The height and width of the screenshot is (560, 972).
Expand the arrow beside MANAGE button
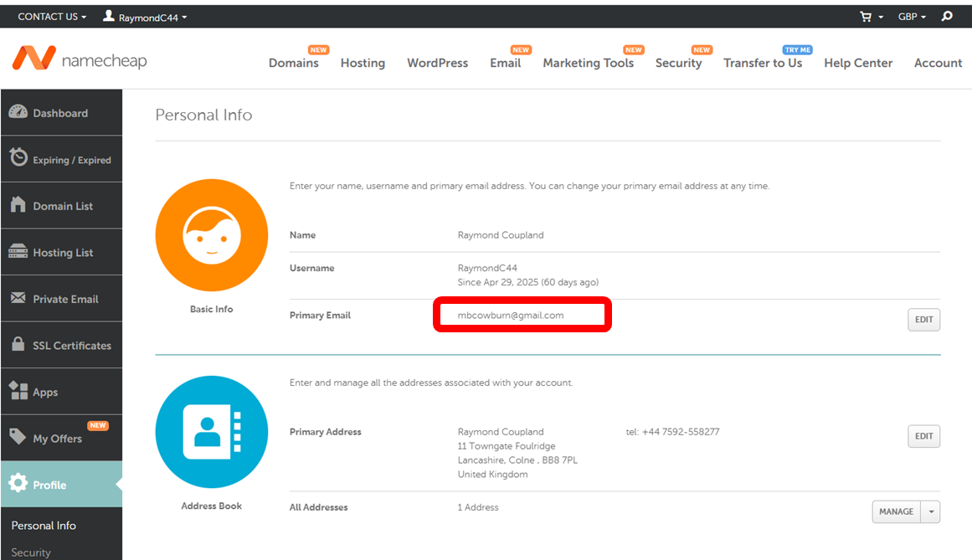pyautogui.click(x=930, y=511)
